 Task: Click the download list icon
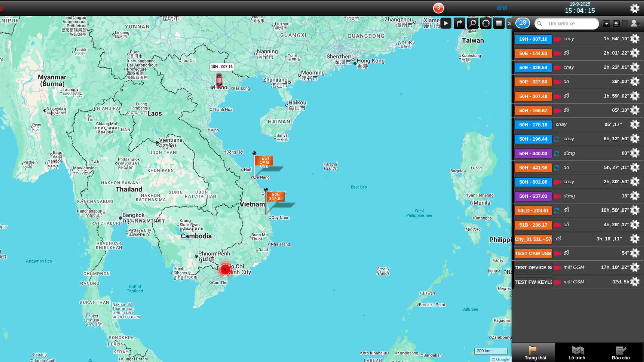tap(616, 24)
